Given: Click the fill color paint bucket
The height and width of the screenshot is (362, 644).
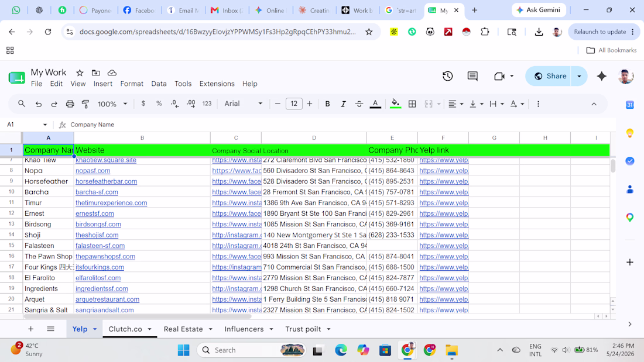Looking at the screenshot, I should pos(395,104).
